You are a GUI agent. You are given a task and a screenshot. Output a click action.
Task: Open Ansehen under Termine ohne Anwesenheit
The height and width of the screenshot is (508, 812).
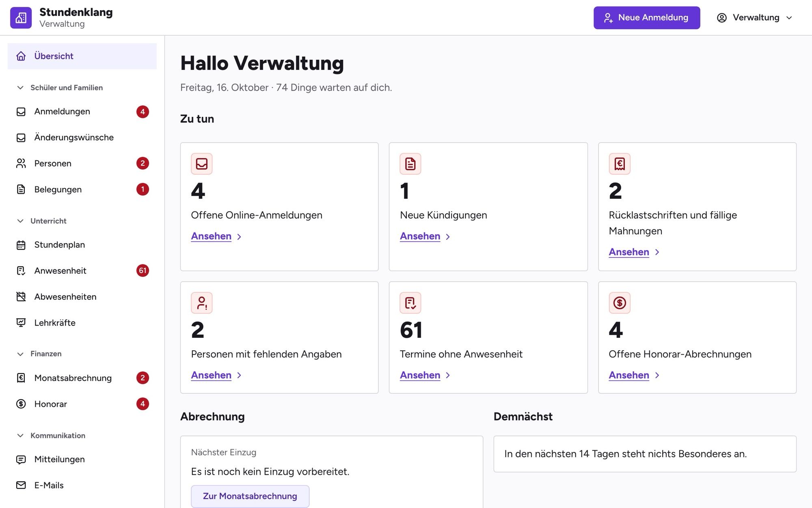(425, 375)
